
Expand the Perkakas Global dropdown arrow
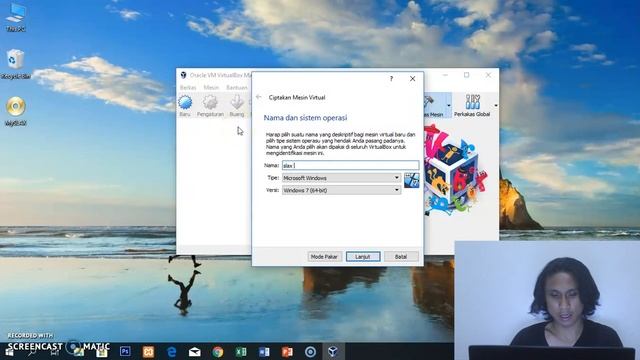[x=496, y=105]
